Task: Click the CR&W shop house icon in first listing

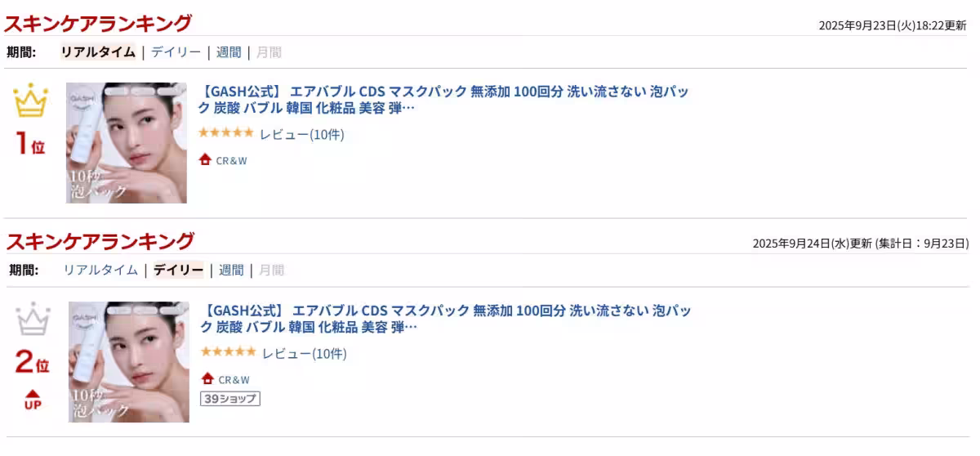Action: [x=205, y=160]
